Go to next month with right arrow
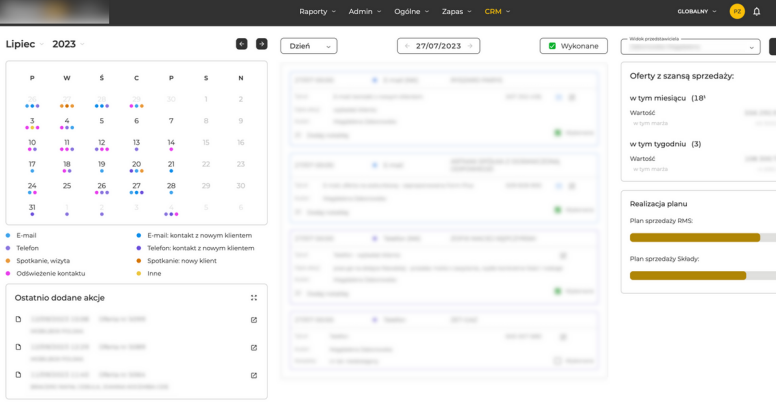Screen dimensions: 776x408 pos(262,44)
